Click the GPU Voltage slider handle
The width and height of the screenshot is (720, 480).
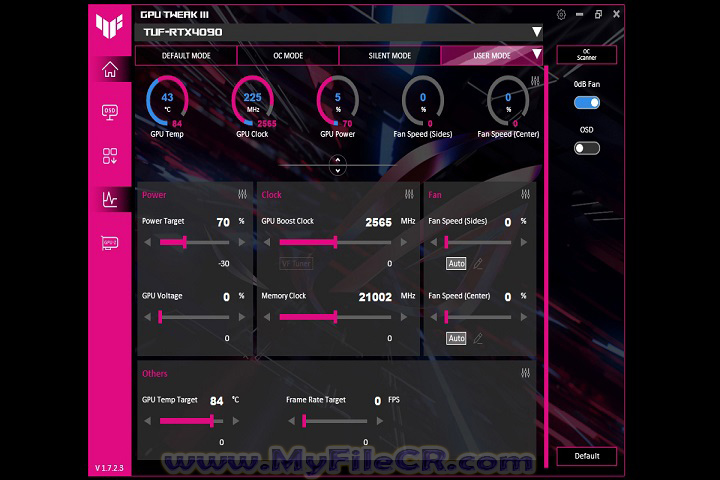[x=160, y=317]
